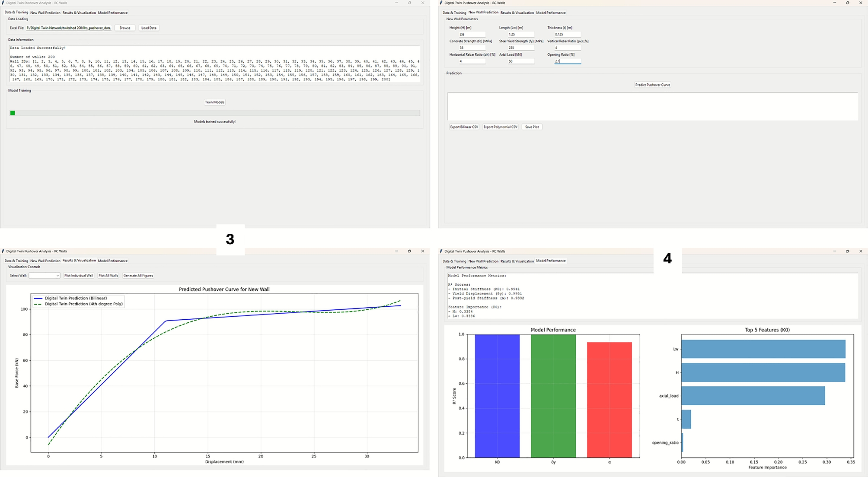The width and height of the screenshot is (868, 477).
Task: Click the Excel File path field
Action: 68,28
